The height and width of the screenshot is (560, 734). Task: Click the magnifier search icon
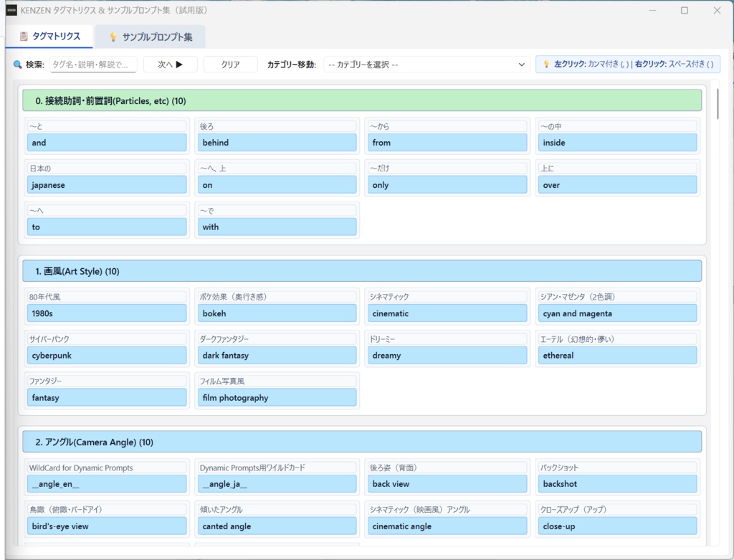point(18,65)
